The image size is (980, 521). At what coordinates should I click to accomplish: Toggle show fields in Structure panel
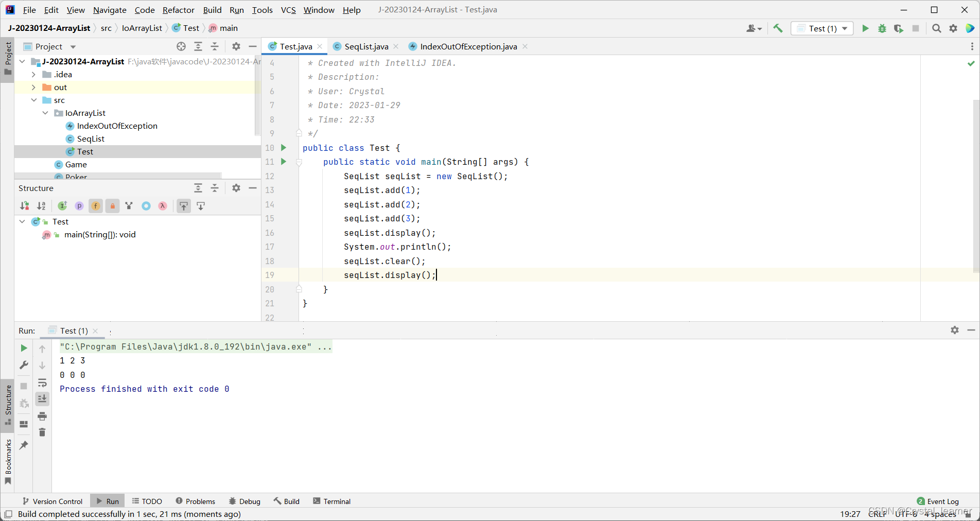96,206
